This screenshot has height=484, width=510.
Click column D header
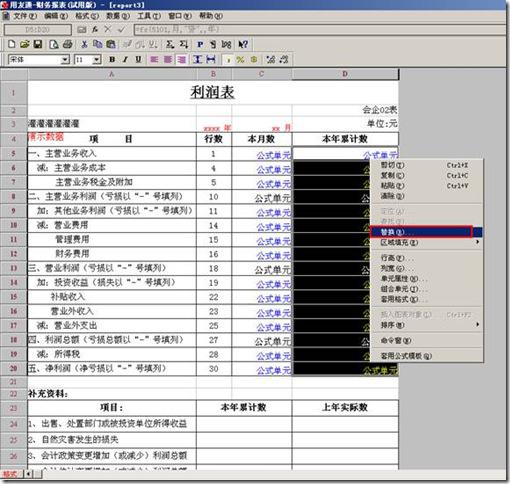click(345, 74)
